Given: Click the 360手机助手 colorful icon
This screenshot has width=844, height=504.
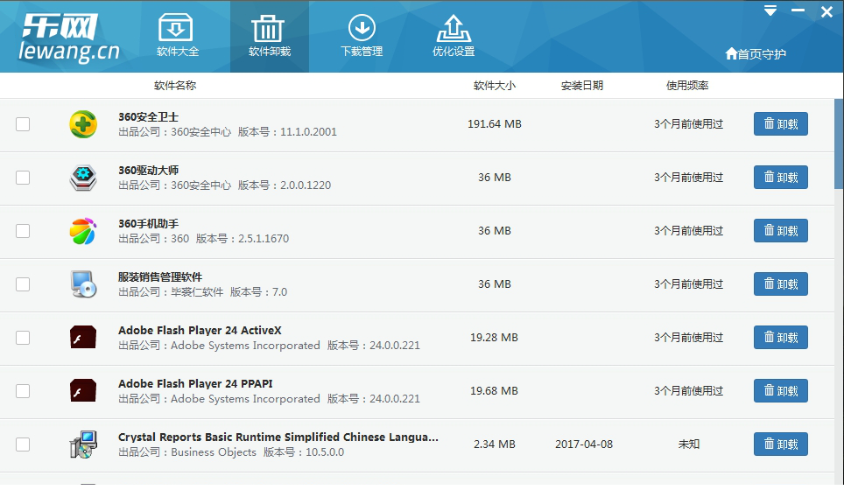Looking at the screenshot, I should [x=83, y=231].
